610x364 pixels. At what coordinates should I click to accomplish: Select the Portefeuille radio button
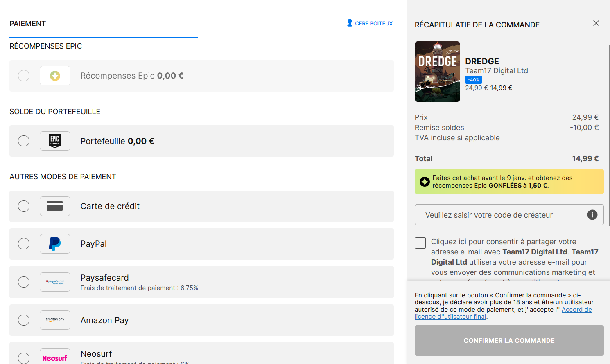tap(24, 141)
